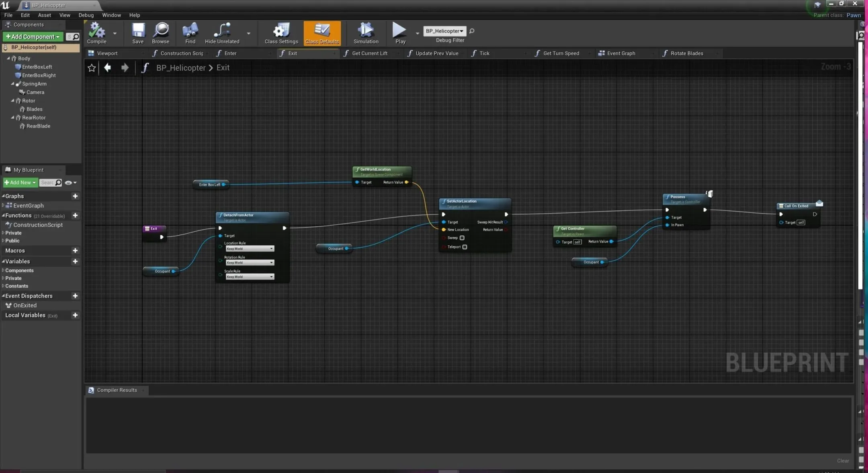This screenshot has height=473, width=868.
Task: Click the Compile button in toolbar
Action: point(96,33)
